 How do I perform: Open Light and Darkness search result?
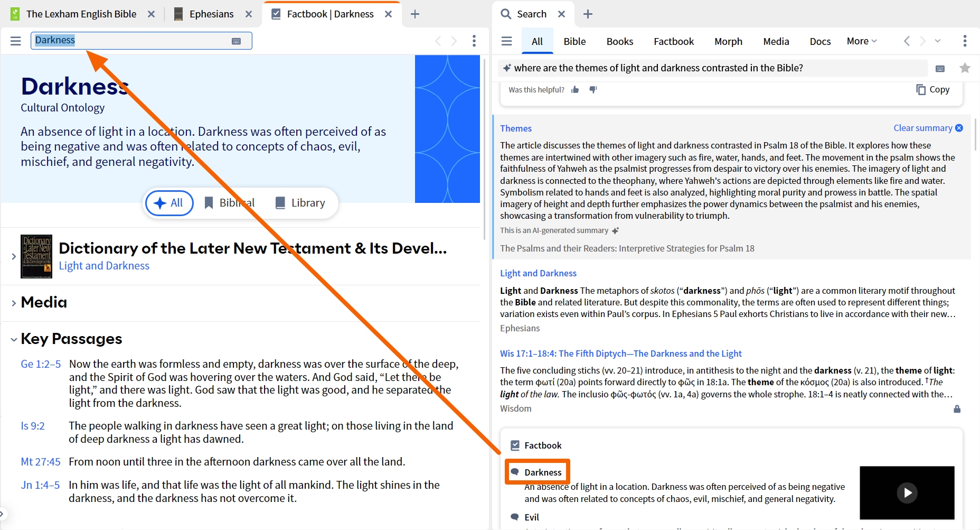[538, 273]
